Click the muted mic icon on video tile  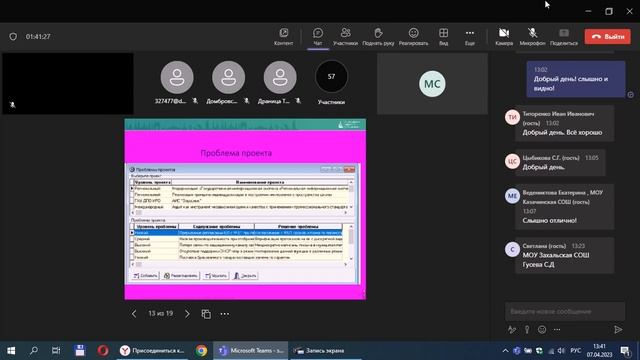pos(13,105)
